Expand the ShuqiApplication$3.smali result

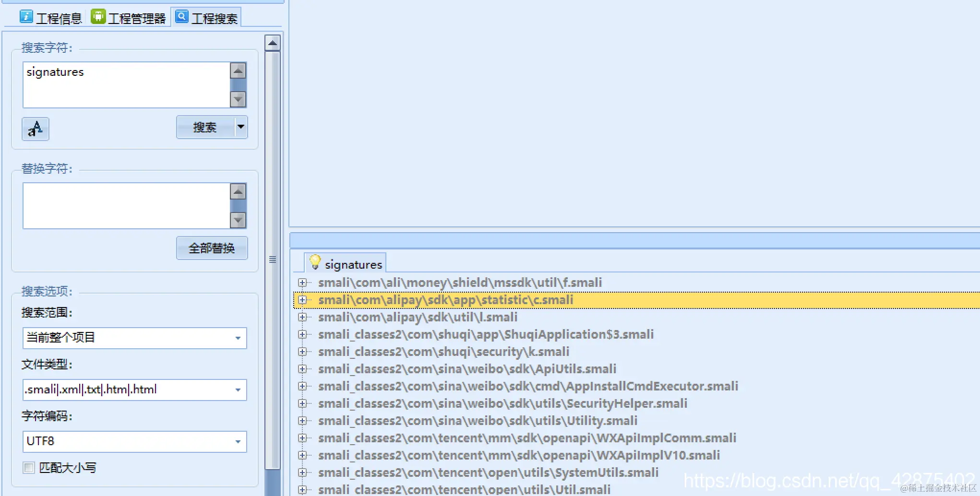tap(302, 334)
